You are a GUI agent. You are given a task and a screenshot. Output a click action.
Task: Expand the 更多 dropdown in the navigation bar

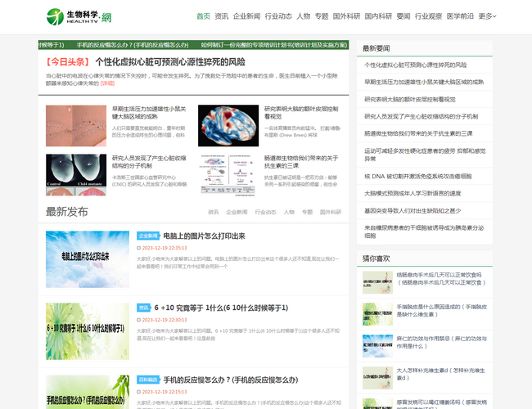(x=487, y=16)
